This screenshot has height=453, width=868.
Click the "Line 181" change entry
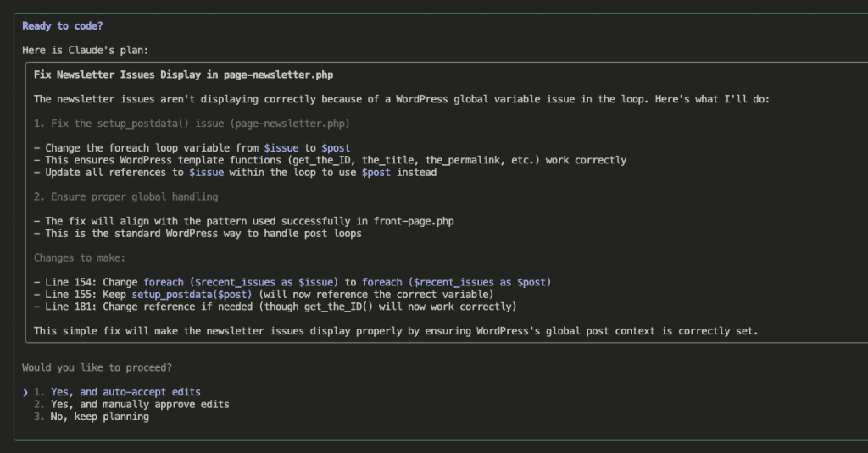tap(275, 307)
